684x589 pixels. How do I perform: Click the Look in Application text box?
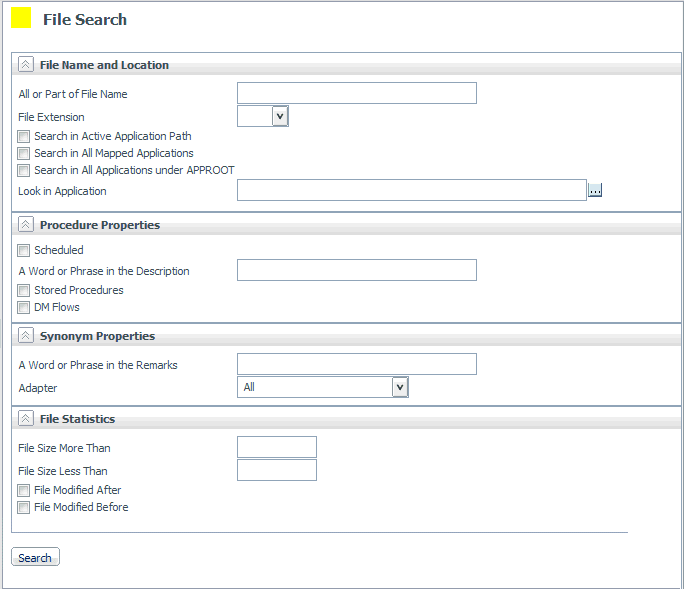tap(411, 190)
